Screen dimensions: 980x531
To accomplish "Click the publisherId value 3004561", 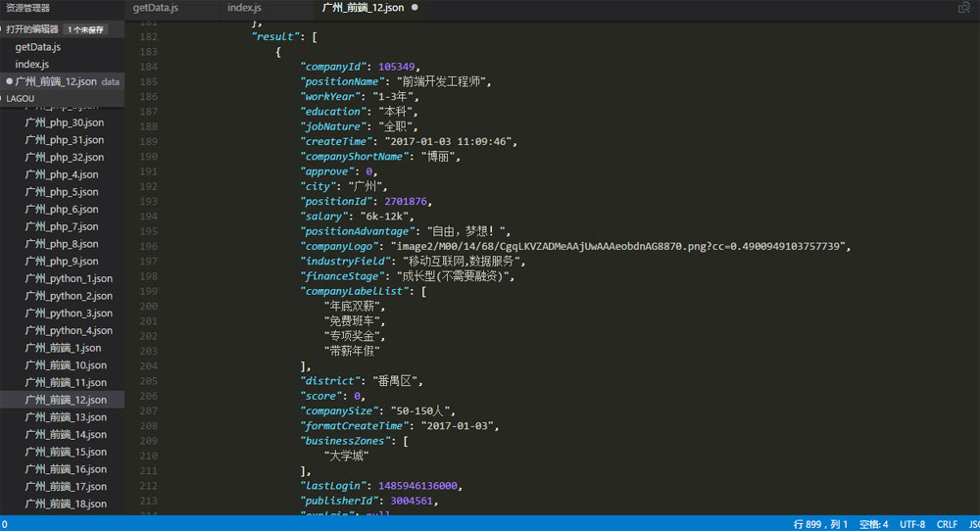I will 412,501.
